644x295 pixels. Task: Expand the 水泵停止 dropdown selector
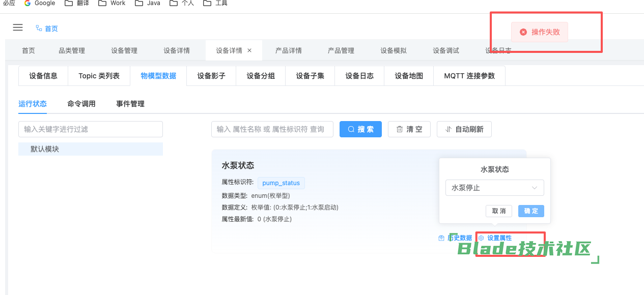pyautogui.click(x=494, y=188)
